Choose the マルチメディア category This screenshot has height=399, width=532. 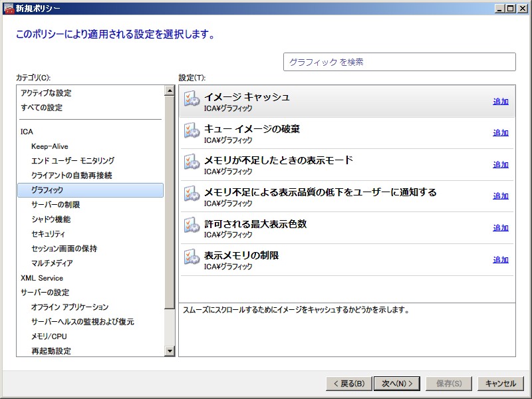tap(52, 263)
